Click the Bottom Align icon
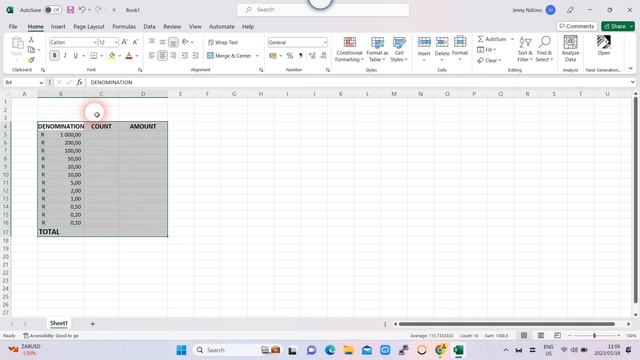This screenshot has width=640, height=360. [173, 42]
